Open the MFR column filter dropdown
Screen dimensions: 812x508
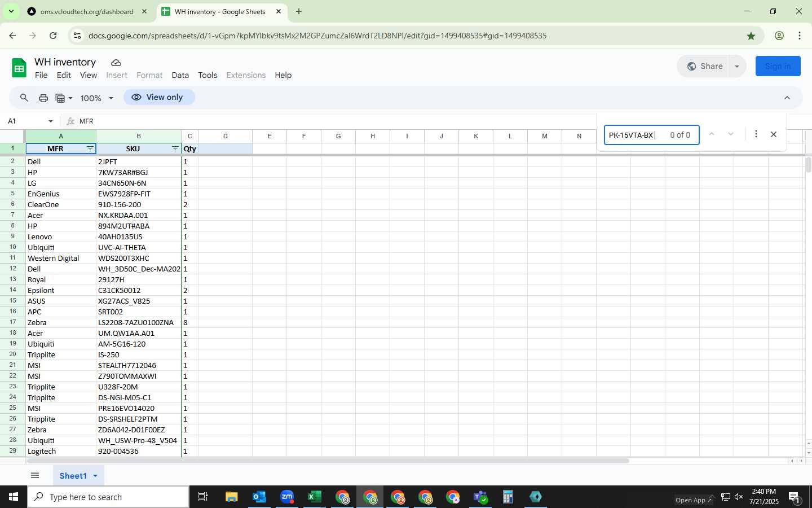90,148
